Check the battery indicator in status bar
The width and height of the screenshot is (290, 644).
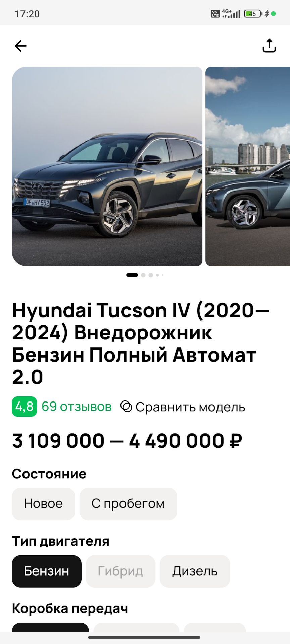click(253, 14)
